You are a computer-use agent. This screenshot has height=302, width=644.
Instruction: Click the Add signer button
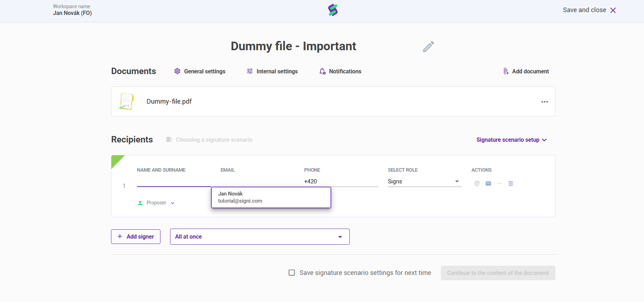pyautogui.click(x=136, y=237)
